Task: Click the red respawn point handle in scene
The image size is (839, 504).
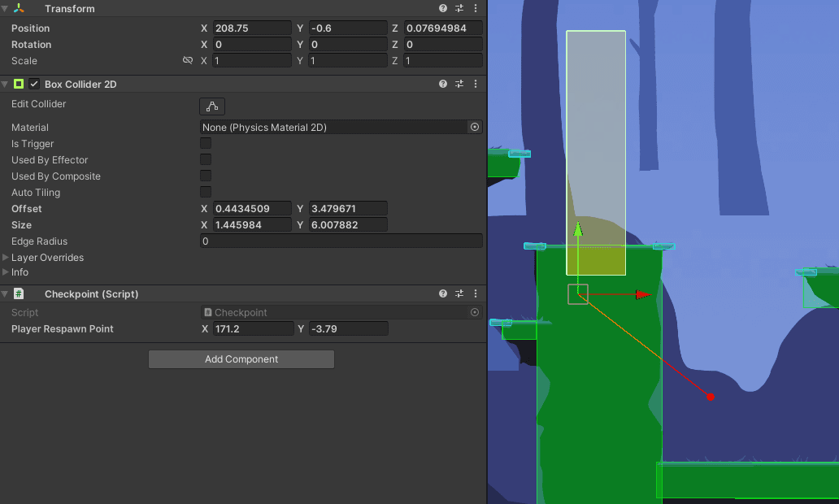Action: [711, 397]
